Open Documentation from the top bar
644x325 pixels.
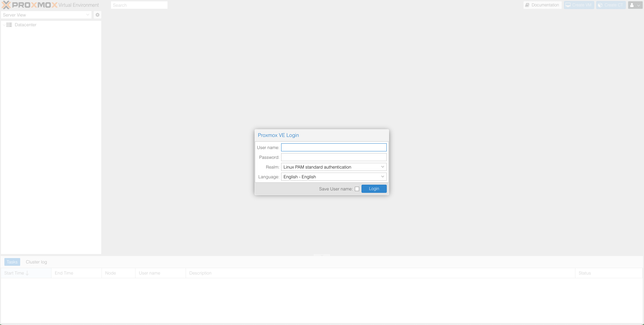(x=542, y=5)
